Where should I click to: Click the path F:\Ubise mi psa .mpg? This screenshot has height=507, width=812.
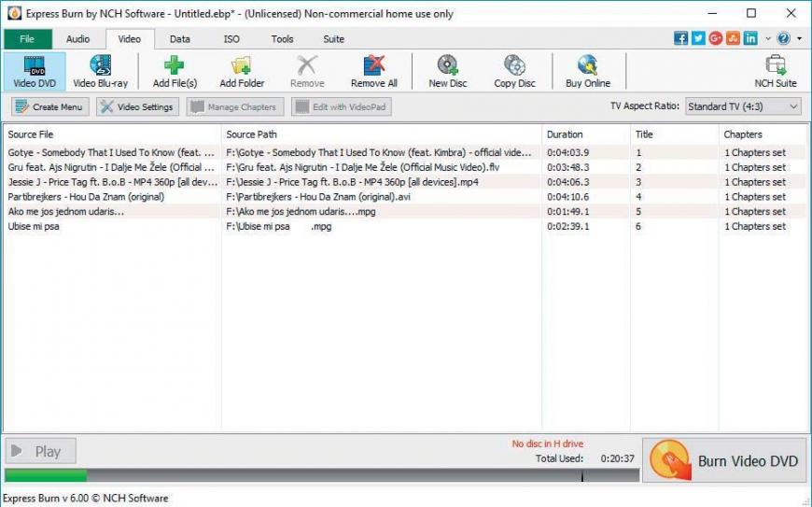pos(279,226)
